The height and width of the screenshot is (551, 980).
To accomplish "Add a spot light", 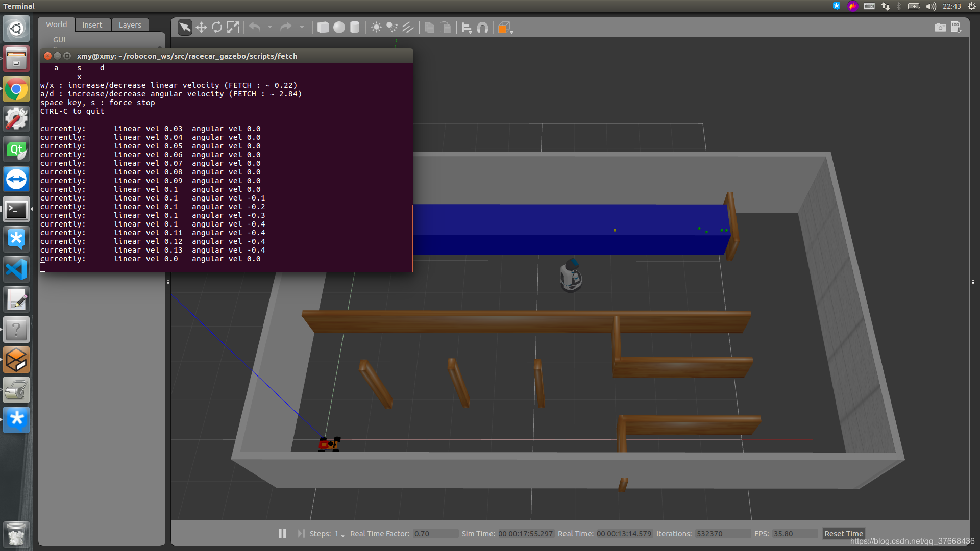I will pos(392,28).
